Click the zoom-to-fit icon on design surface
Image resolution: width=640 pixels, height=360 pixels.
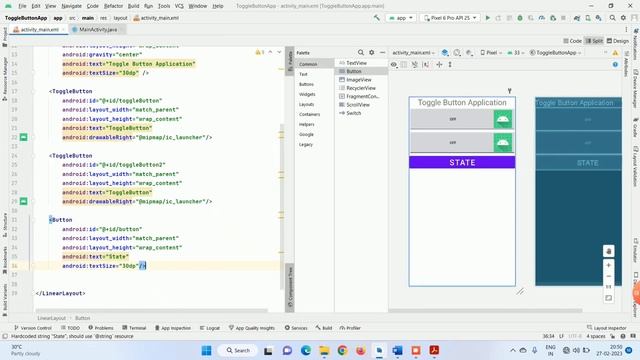609,298
